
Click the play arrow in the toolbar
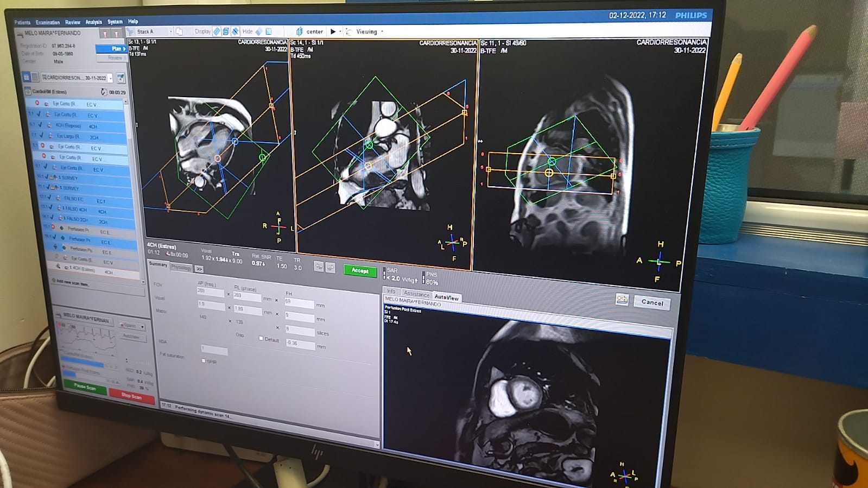pos(333,31)
